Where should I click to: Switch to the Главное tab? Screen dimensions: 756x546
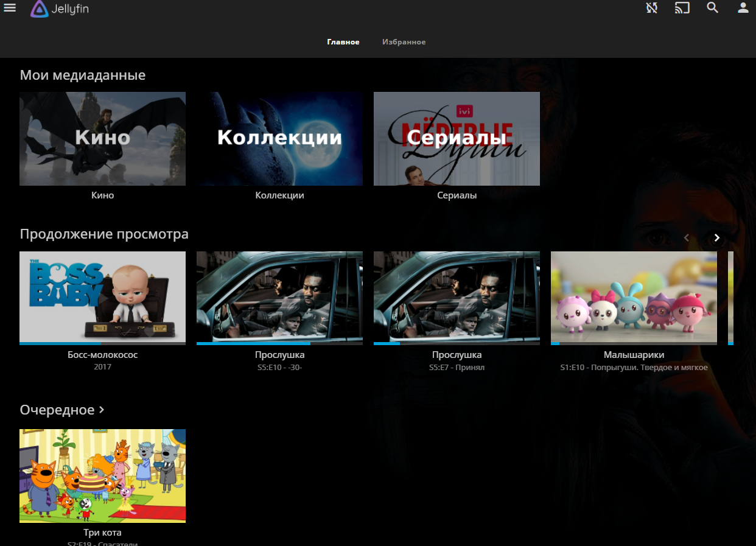point(343,42)
